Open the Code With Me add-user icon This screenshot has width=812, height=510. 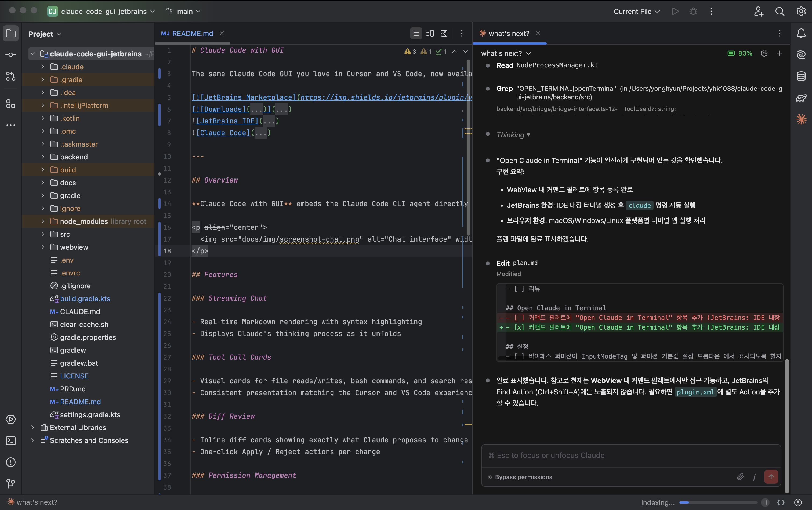759,12
